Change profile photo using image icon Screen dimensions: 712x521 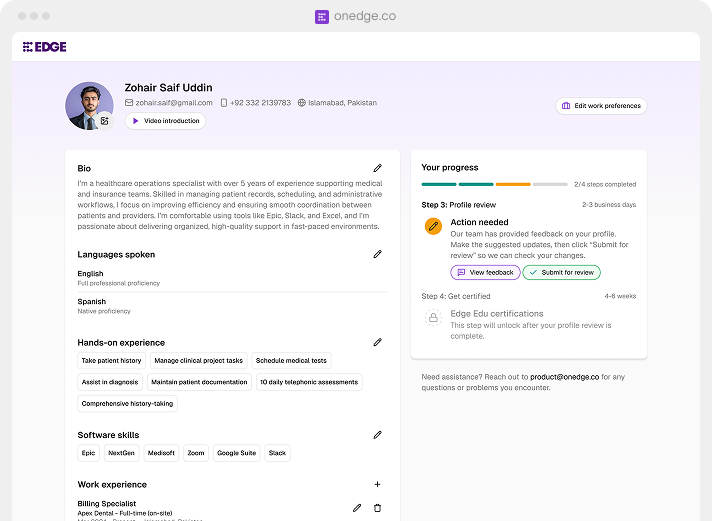point(105,121)
